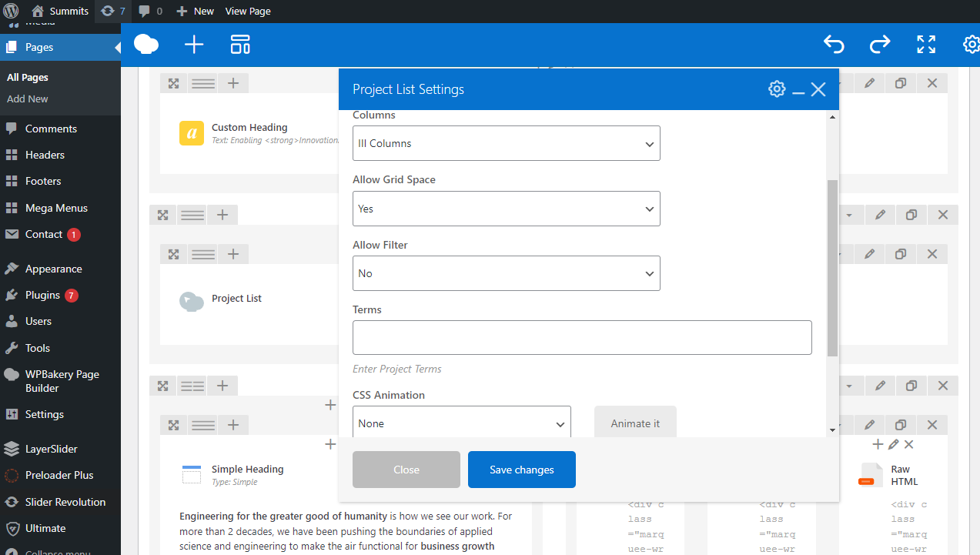Click the move handle of the Custom Heading row

(174, 83)
